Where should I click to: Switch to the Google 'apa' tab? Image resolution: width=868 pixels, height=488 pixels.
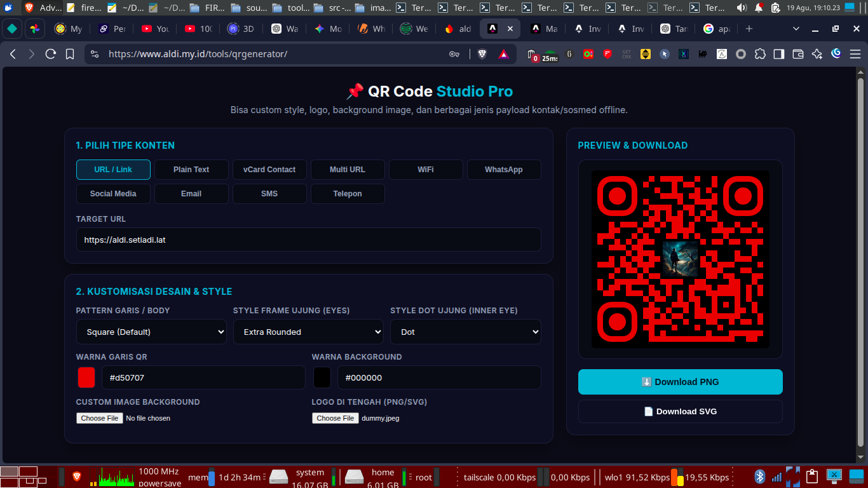click(x=717, y=29)
